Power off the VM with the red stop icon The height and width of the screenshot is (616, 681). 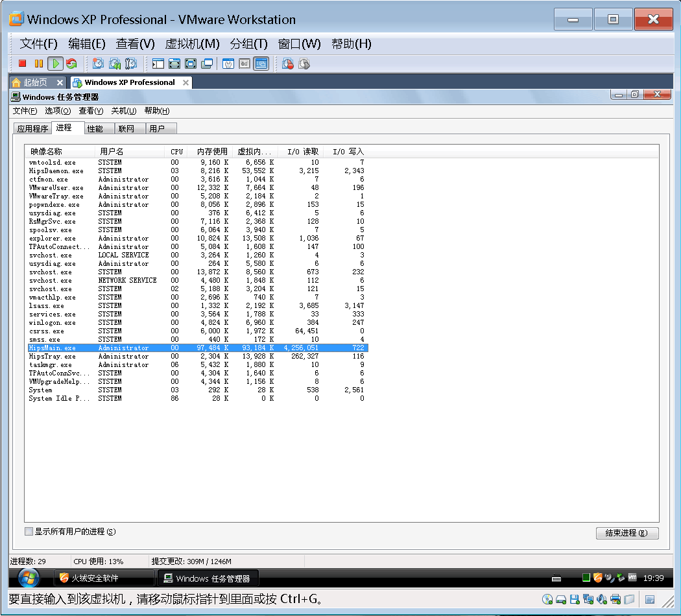click(x=22, y=64)
